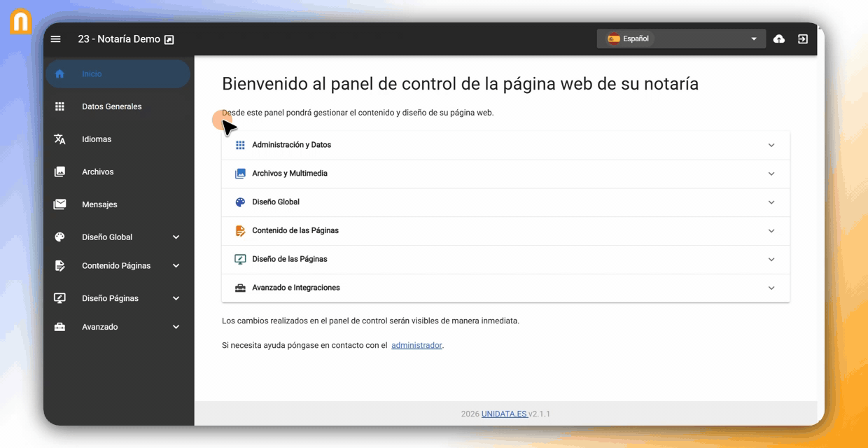Expand Diseño Páginas sidebar chevron
Screen dimensions: 868x448
176,298
